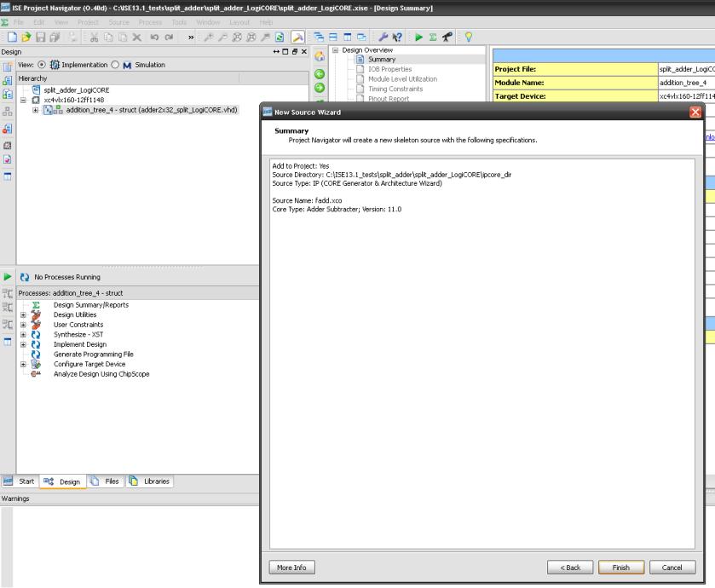
Task: Select Analyze Design Using ChipScope process
Action: point(101,374)
